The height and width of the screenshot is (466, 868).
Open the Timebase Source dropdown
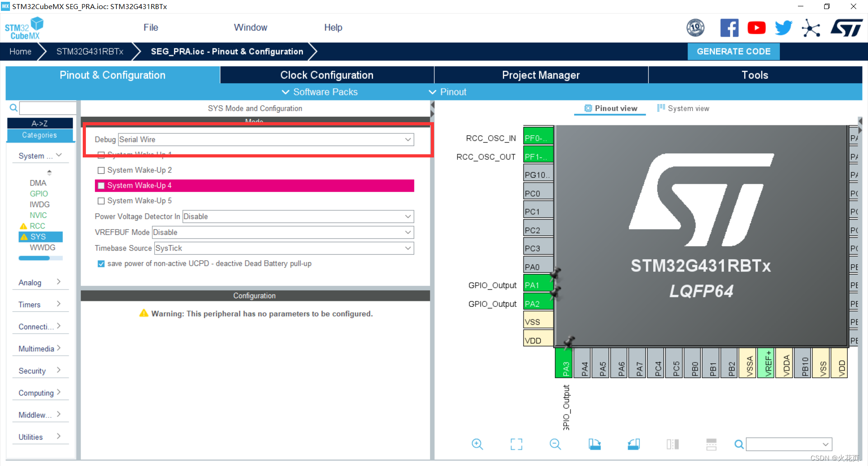[x=284, y=248]
